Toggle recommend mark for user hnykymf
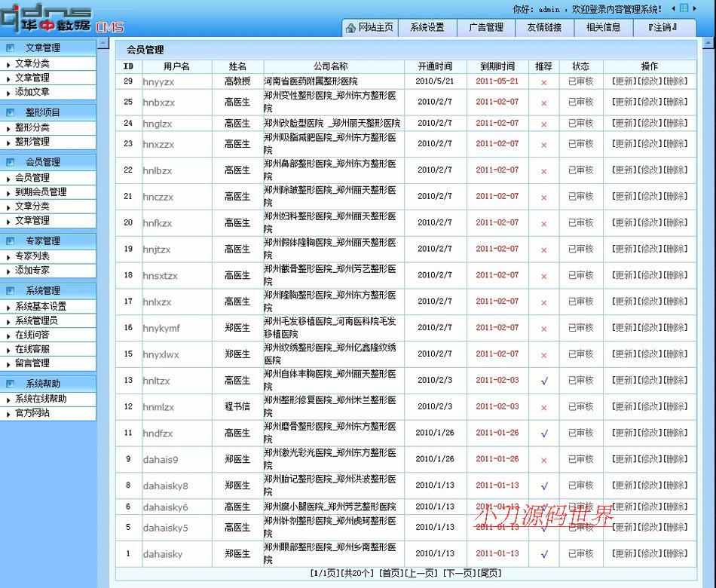 pos(544,329)
